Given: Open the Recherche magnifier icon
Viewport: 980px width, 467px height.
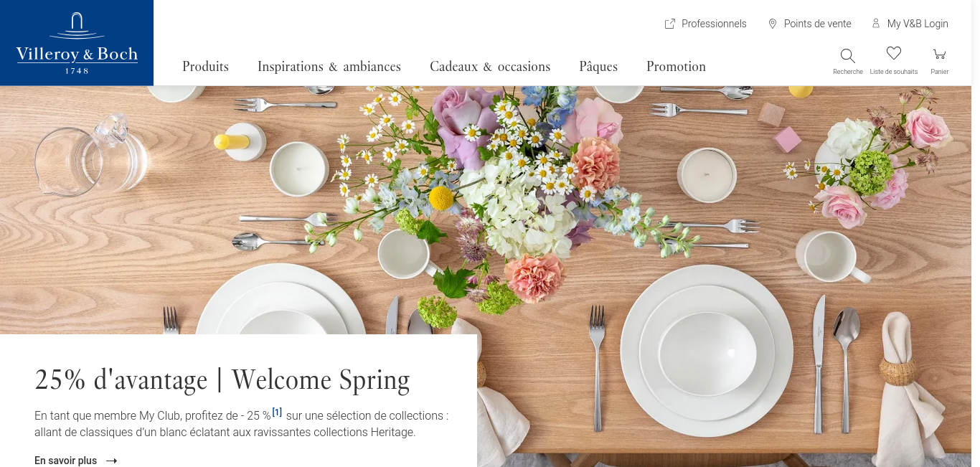Looking at the screenshot, I should click(x=847, y=55).
